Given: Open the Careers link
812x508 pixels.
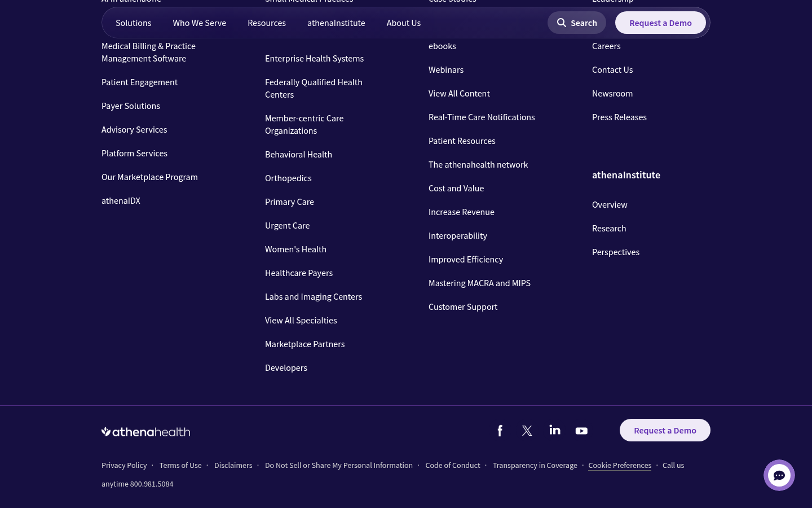Looking at the screenshot, I should [606, 46].
